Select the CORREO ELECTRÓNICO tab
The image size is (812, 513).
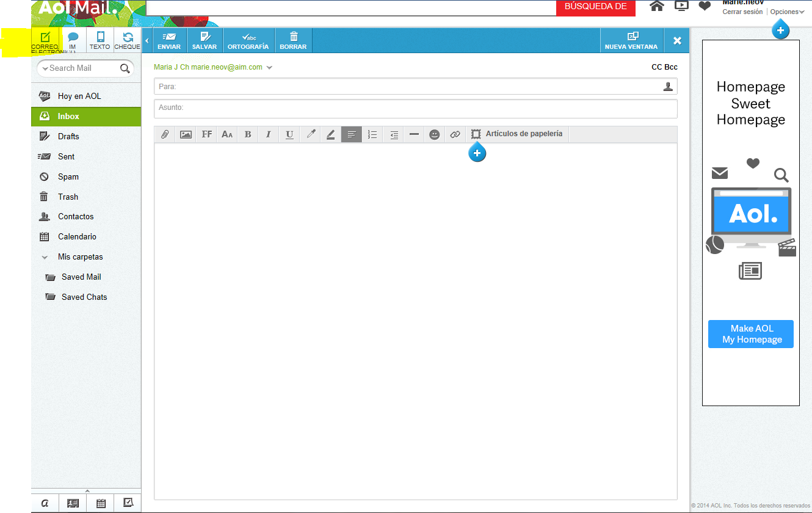click(44, 39)
